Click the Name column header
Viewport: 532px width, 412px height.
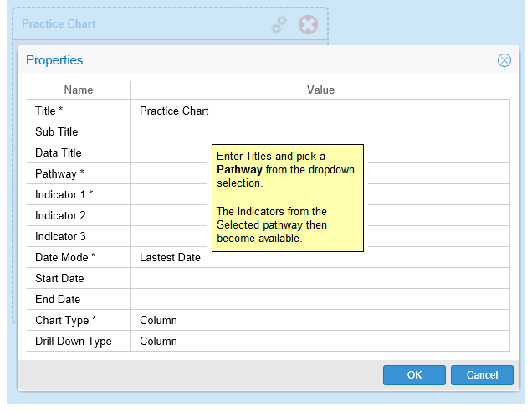79,90
